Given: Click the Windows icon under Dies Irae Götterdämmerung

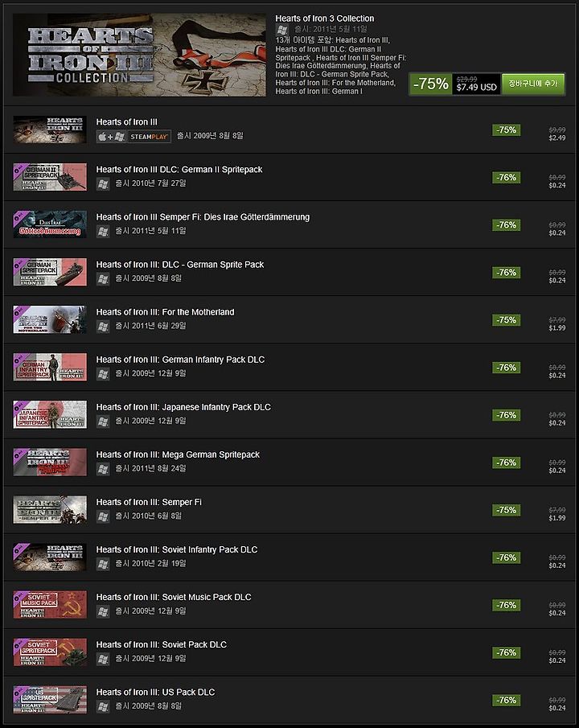Looking at the screenshot, I should pyautogui.click(x=103, y=231).
